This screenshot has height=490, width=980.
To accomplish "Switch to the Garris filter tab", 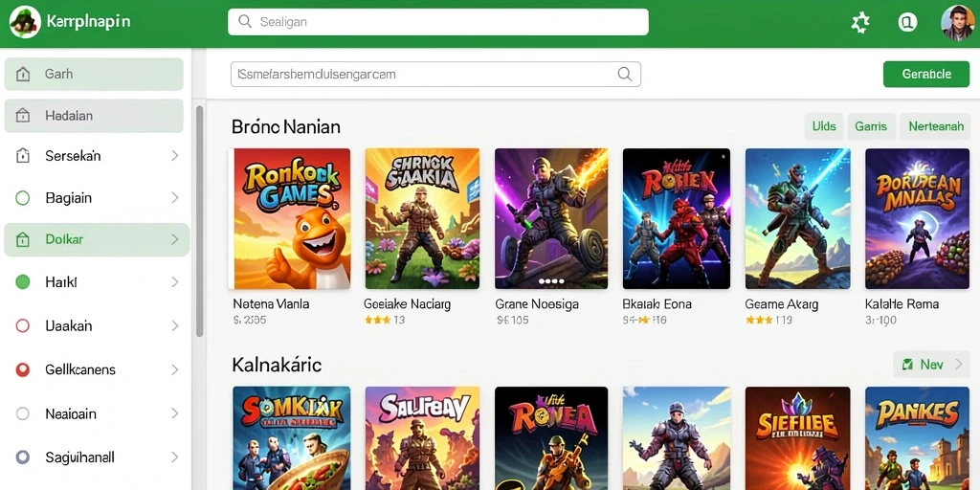I will tap(871, 126).
